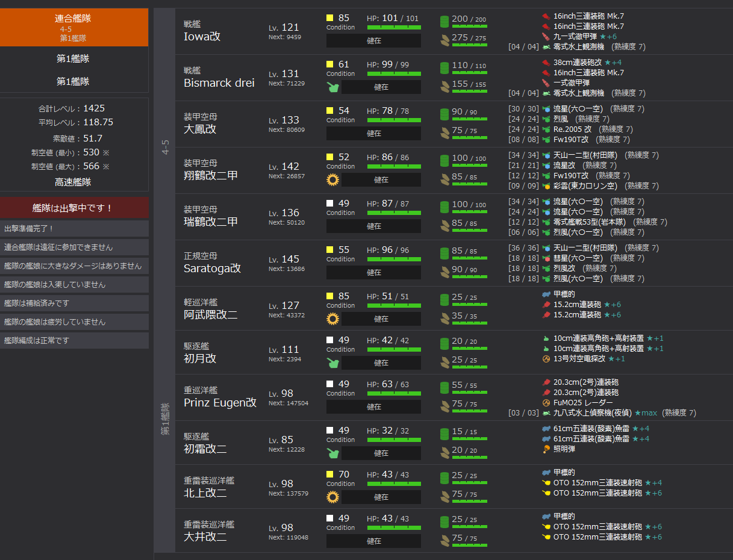
Task: Click the white condition square for 瑞鶴改二甲
Action: coord(330,204)
